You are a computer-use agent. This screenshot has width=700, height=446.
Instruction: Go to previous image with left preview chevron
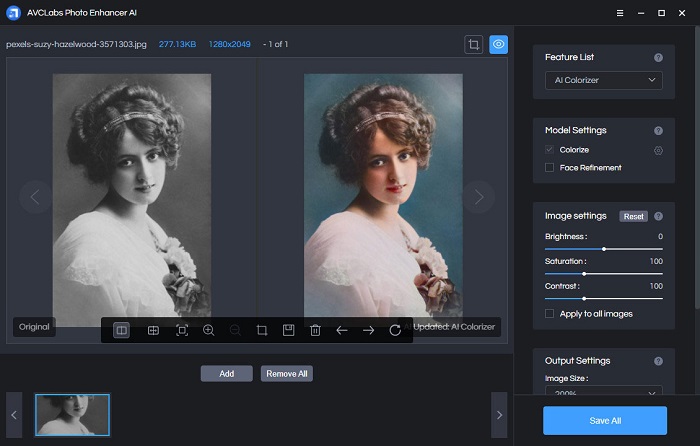[x=34, y=196]
